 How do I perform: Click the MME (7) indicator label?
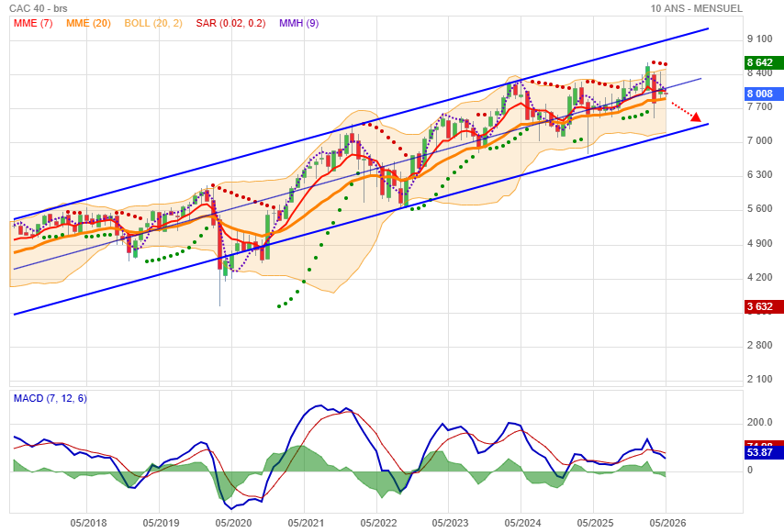coord(33,24)
